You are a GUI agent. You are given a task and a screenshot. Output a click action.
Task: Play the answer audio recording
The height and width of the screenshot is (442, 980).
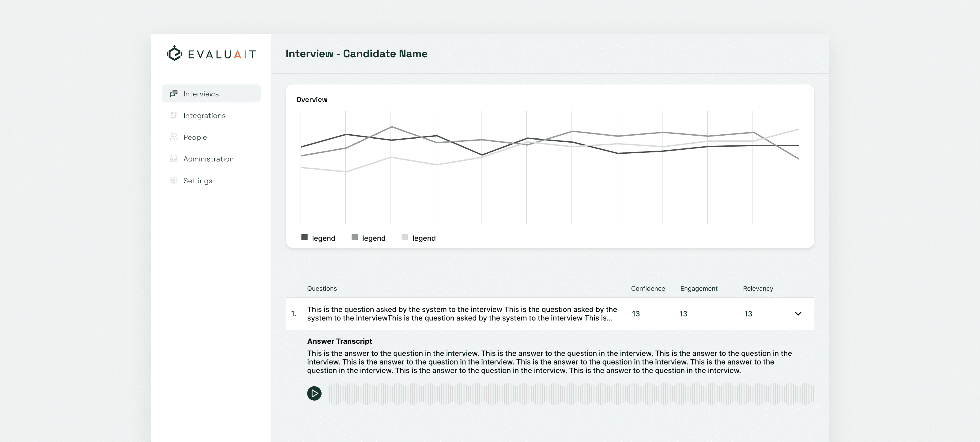(314, 393)
